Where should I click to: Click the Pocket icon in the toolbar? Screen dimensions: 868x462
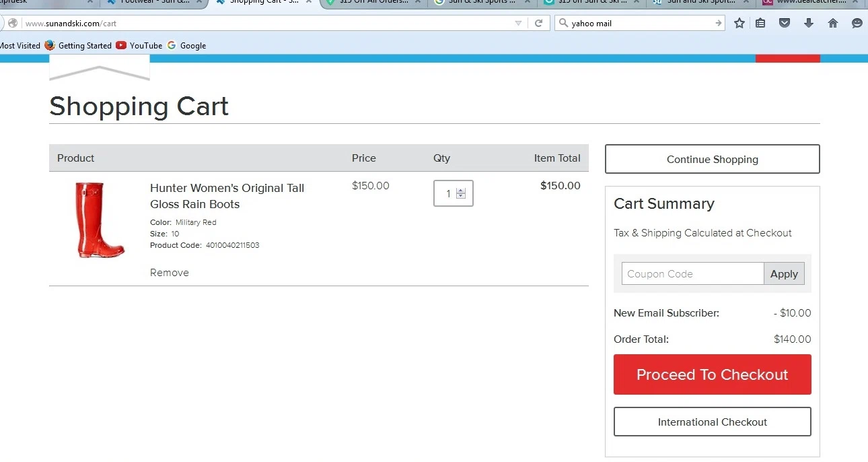[x=784, y=23]
